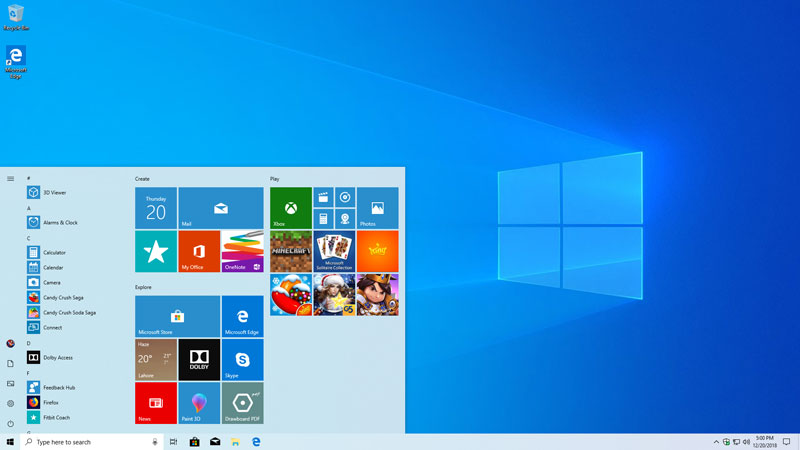Jump to apps via letter C header
The height and width of the screenshot is (450, 800).
(28, 238)
